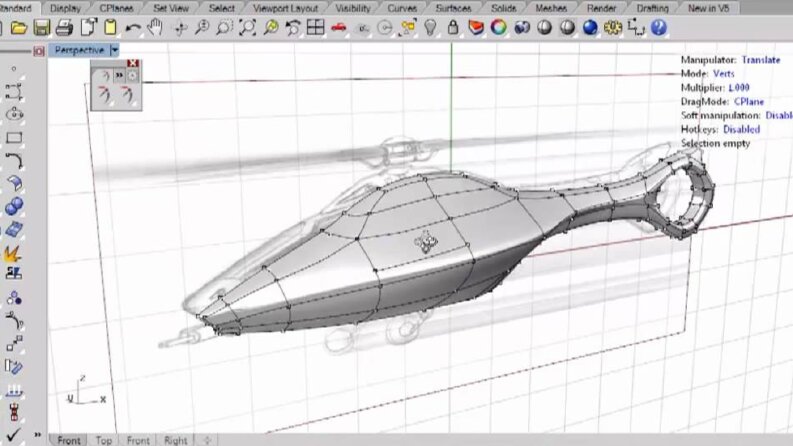
Task: Open the Edit Layers icon
Action: [476, 28]
